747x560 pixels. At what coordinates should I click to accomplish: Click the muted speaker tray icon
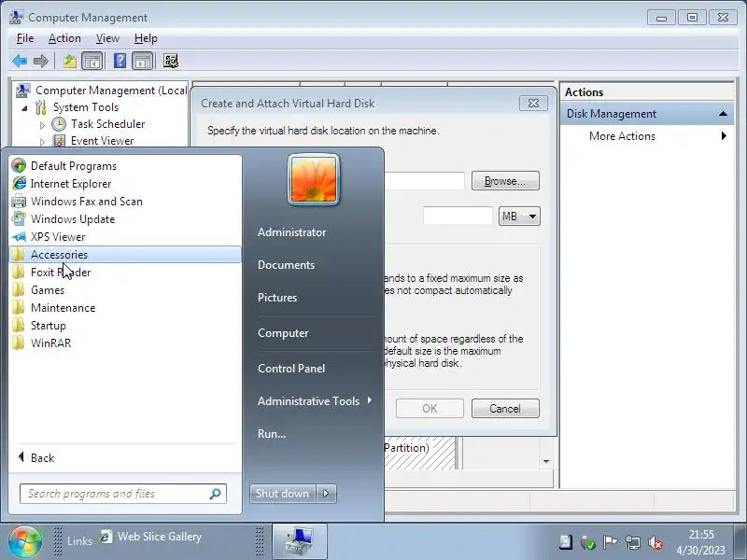656,542
